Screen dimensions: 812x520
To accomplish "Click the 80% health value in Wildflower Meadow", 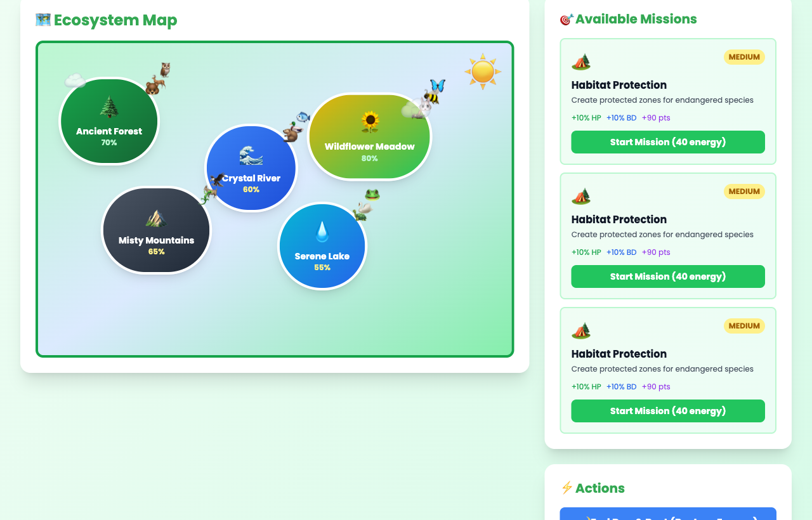I will (x=370, y=159).
